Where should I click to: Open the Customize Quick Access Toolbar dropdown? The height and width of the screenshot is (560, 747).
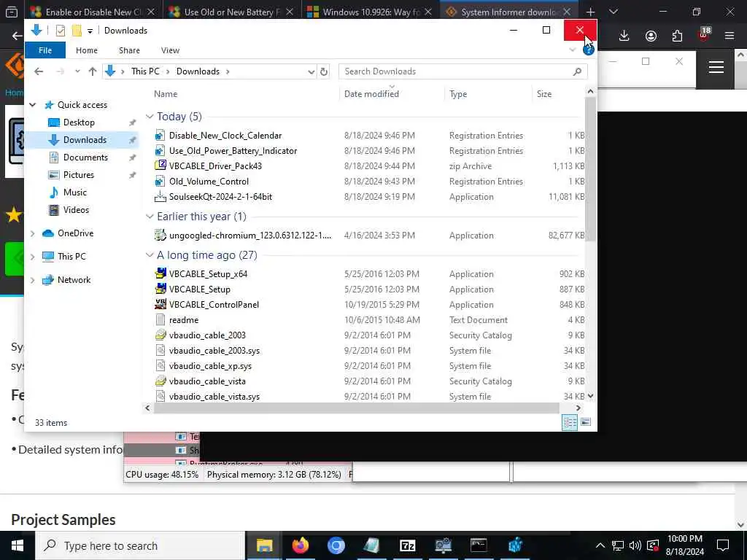click(90, 31)
